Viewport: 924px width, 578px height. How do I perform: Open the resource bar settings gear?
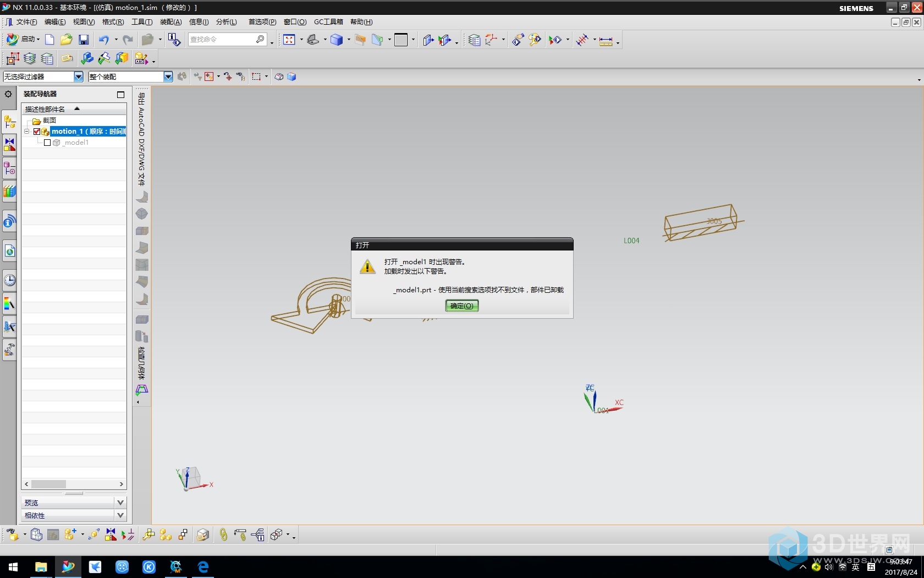[x=8, y=94]
